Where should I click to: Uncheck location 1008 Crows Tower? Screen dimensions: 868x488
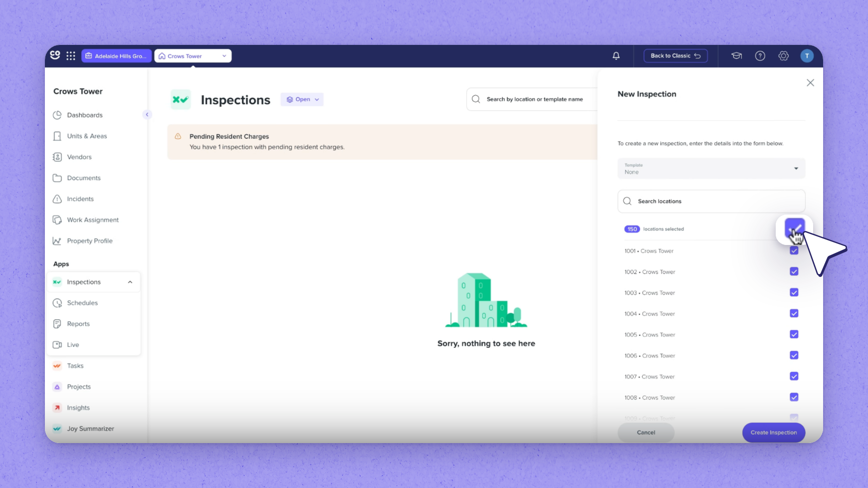(794, 397)
